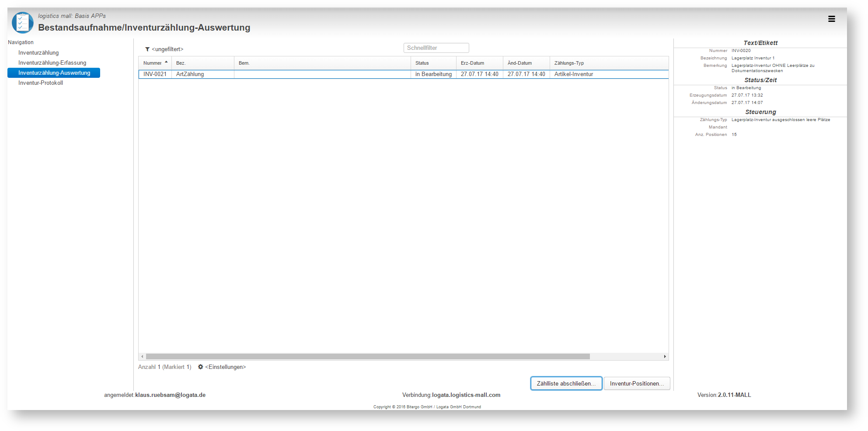
Task: Click the connection logata.logistics-mall.com text
Action: [466, 395]
